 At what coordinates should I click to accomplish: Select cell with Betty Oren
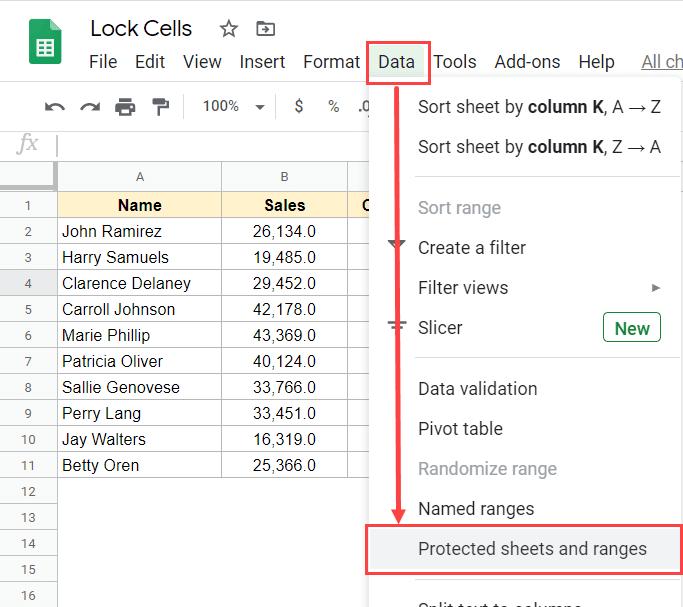coord(139,465)
